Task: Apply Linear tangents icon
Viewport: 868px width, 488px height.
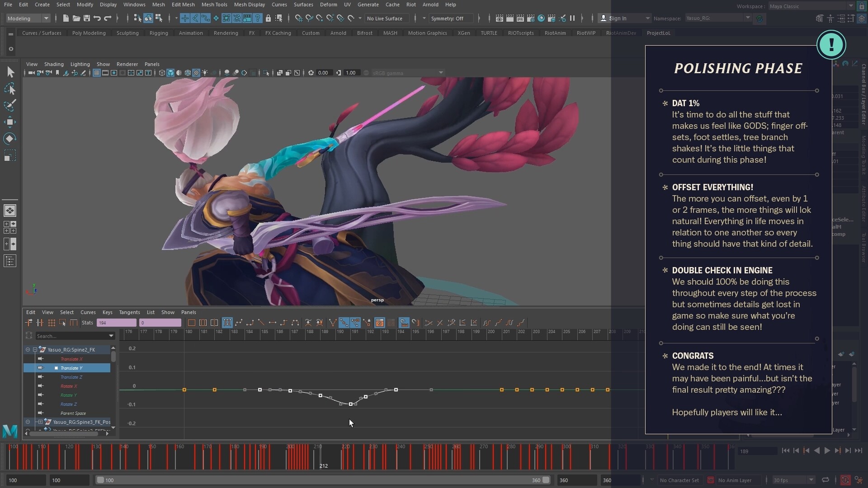Action: [x=261, y=323]
